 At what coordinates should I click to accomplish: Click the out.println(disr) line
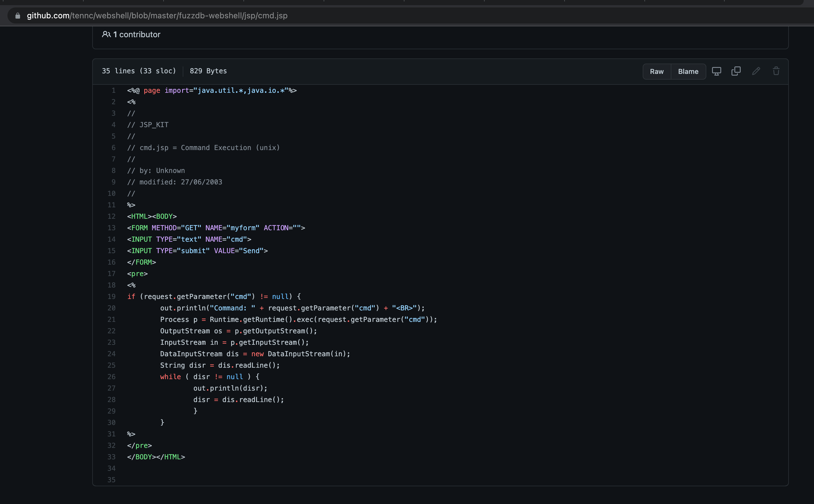tap(230, 388)
